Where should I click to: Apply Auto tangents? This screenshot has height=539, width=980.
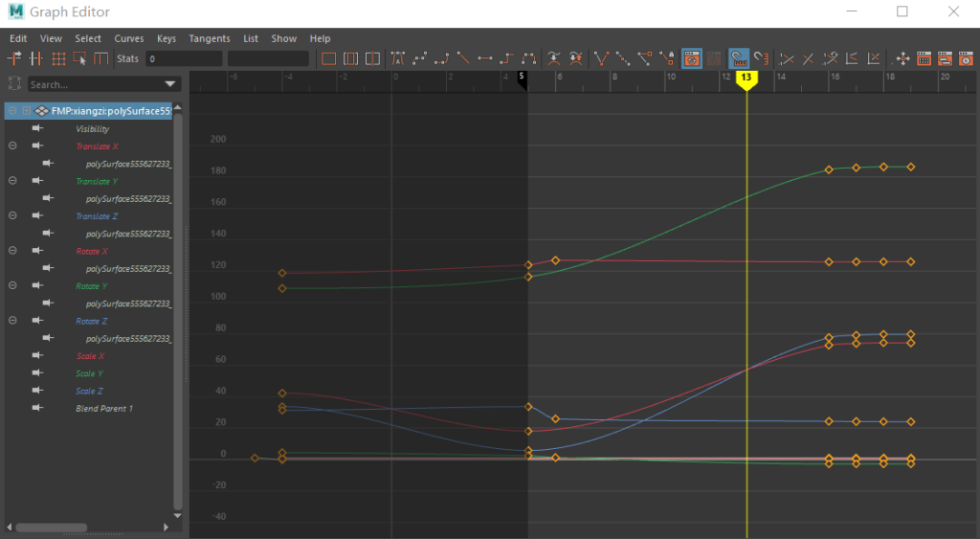[397, 58]
